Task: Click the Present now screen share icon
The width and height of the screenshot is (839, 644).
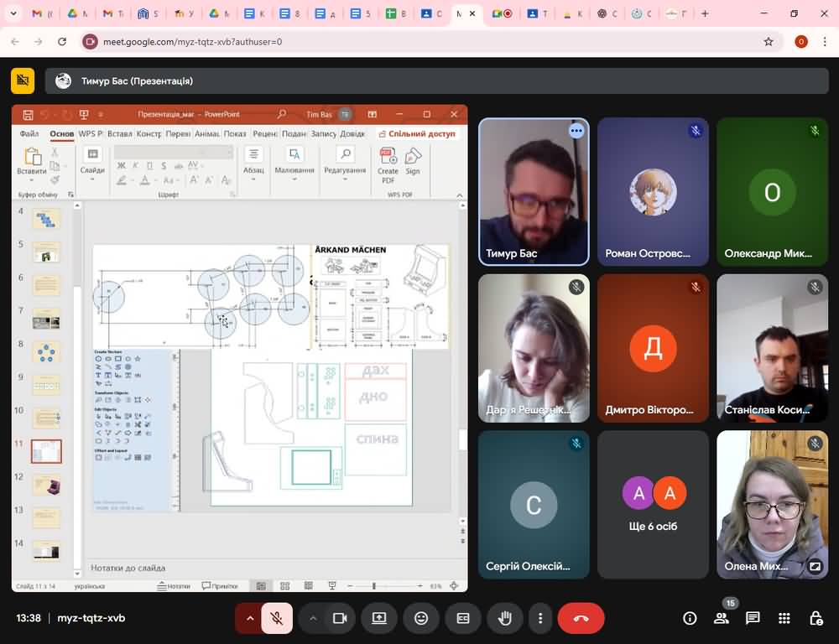Action: 379,618
